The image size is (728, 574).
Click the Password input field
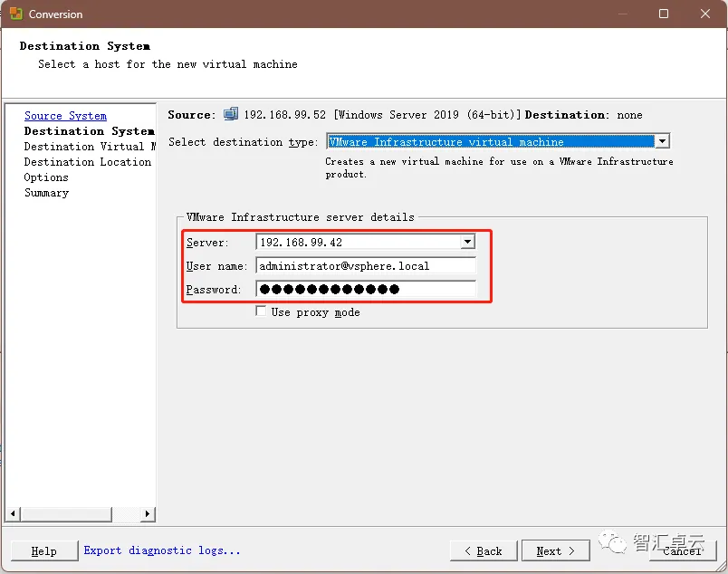tap(366, 290)
